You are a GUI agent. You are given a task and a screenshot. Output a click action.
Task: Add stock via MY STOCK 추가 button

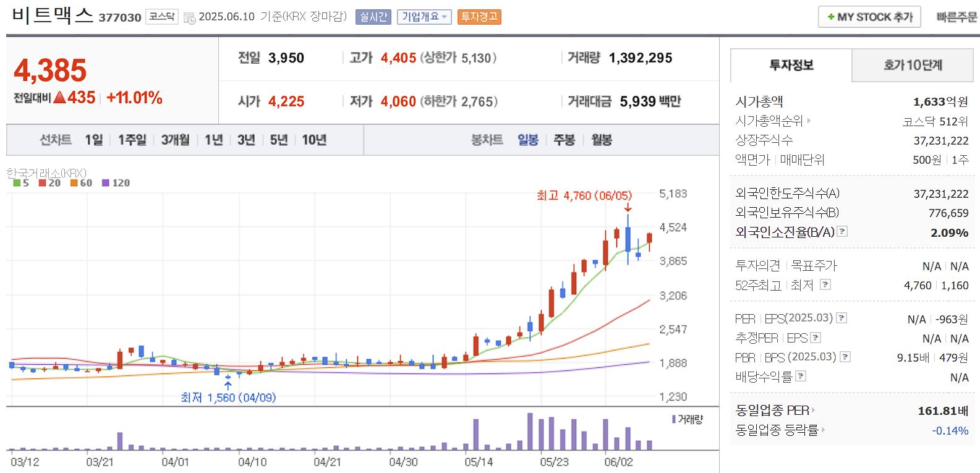[870, 17]
